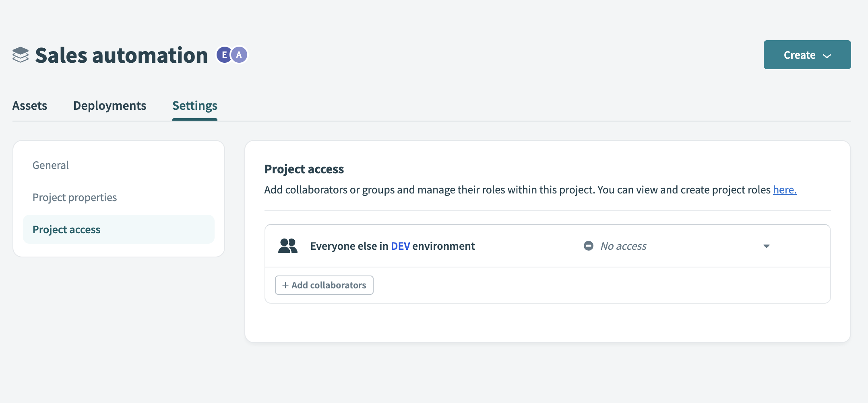Switch to the Assets tab
Viewport: 868px width, 403px height.
pos(30,105)
